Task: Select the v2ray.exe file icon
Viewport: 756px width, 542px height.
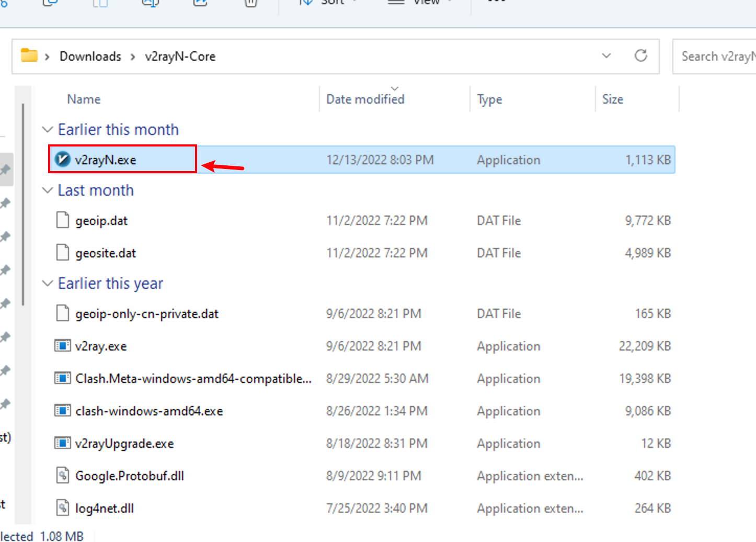Action: click(x=63, y=346)
